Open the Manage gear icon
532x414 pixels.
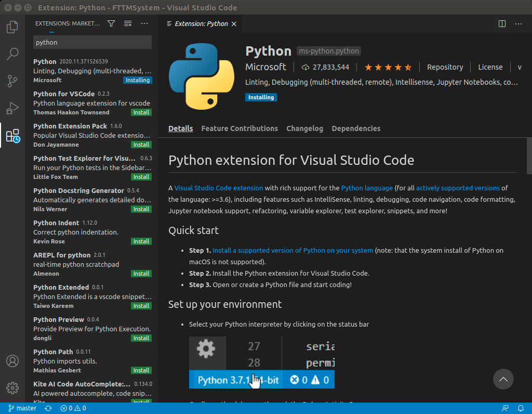(x=12, y=388)
